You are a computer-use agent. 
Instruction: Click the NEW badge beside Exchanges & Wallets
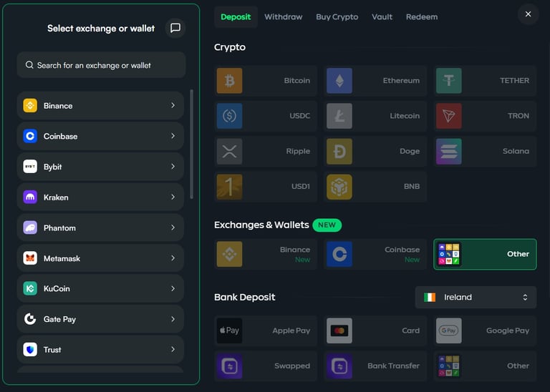327,225
